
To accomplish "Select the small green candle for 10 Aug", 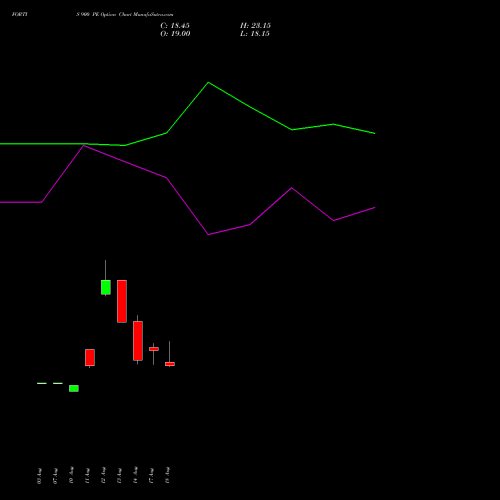I will (x=74, y=388).
